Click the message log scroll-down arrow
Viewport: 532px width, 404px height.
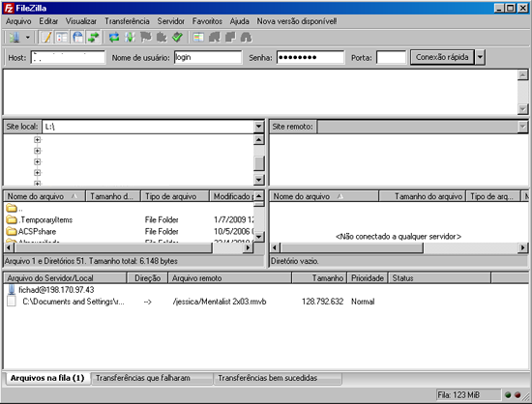pyautogui.click(x=523, y=109)
